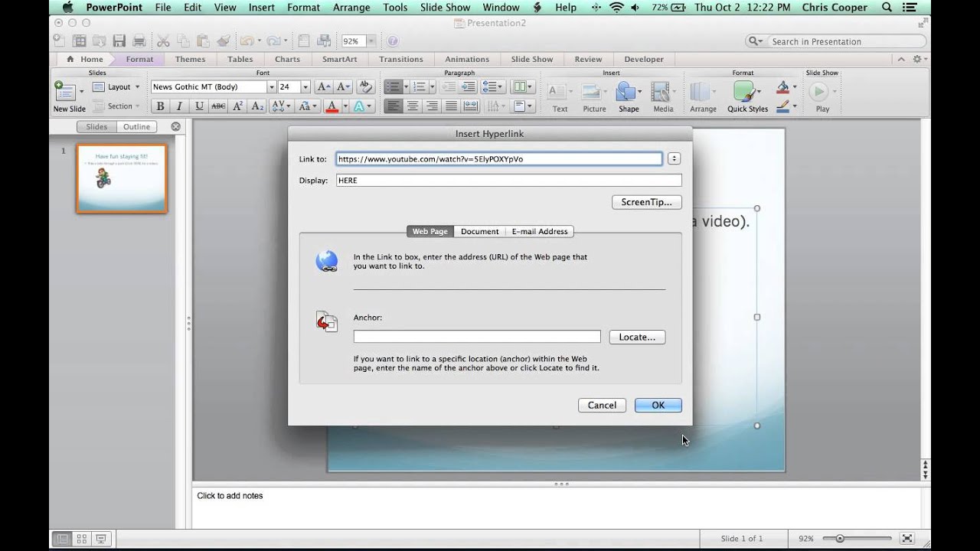Open the Insert menu in menu bar
Image resolution: width=980 pixels, height=551 pixels.
pos(262,8)
